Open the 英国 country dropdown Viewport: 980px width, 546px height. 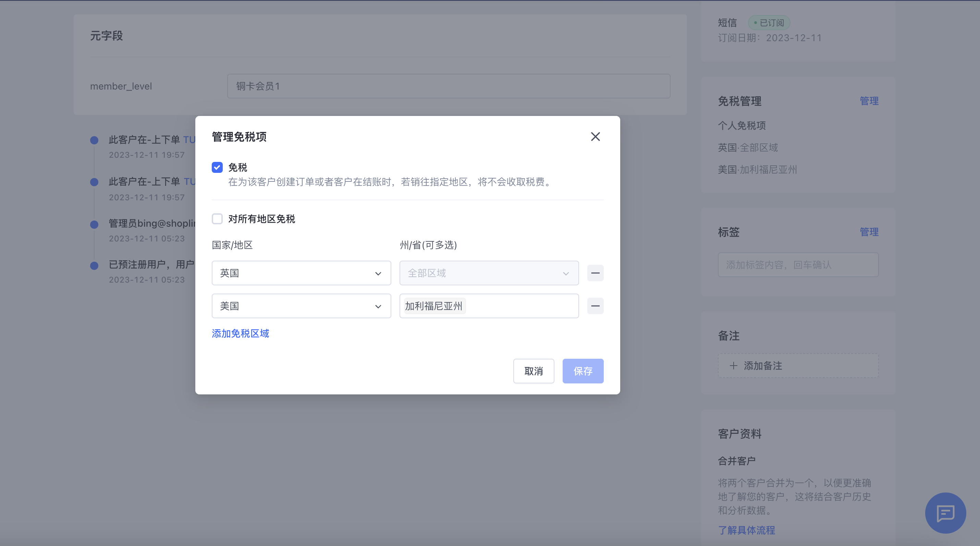coord(301,273)
